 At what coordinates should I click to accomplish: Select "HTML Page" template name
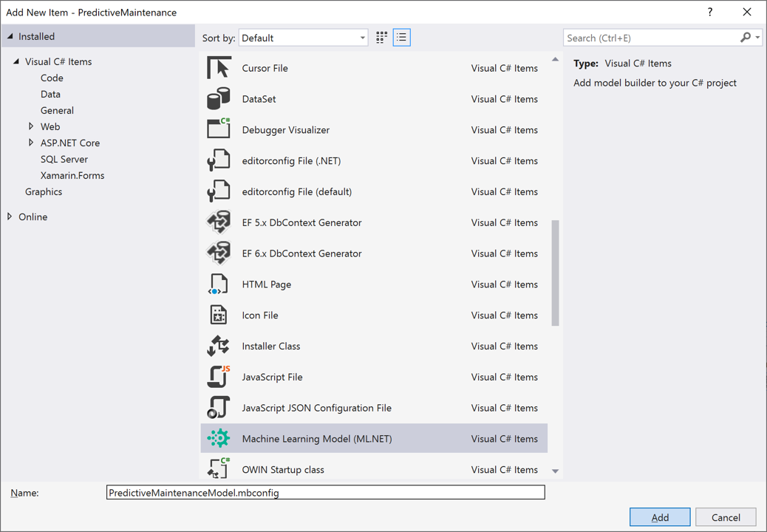(267, 284)
